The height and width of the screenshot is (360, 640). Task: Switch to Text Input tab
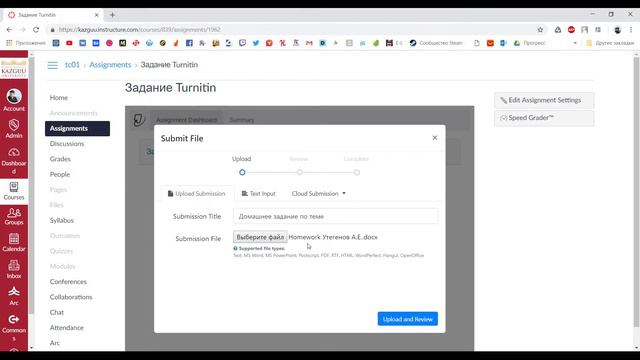pyautogui.click(x=258, y=193)
